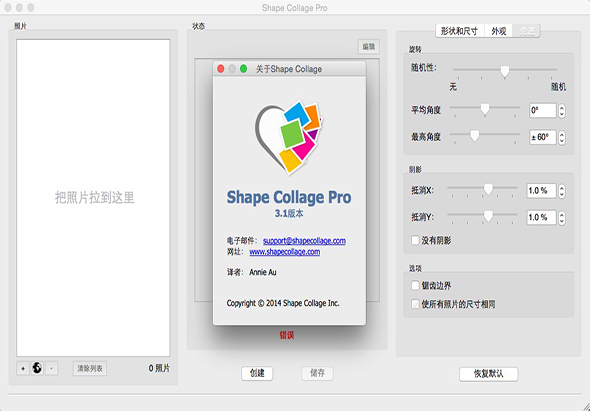Click the 把照片拉到这里 photo drop area

pos(93,198)
